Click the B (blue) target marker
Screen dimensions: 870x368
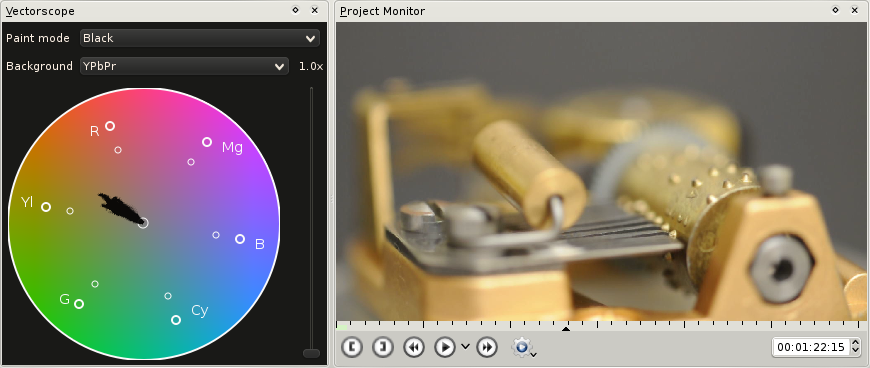[x=240, y=239]
